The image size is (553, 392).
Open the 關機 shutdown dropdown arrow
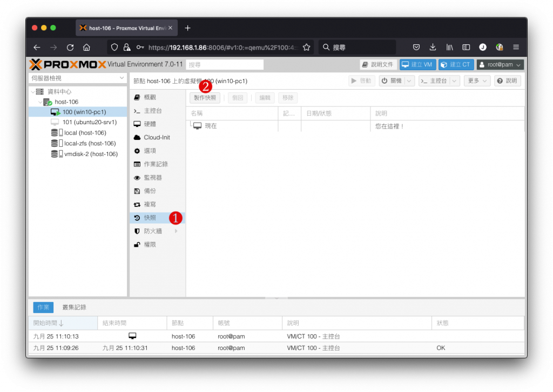409,81
